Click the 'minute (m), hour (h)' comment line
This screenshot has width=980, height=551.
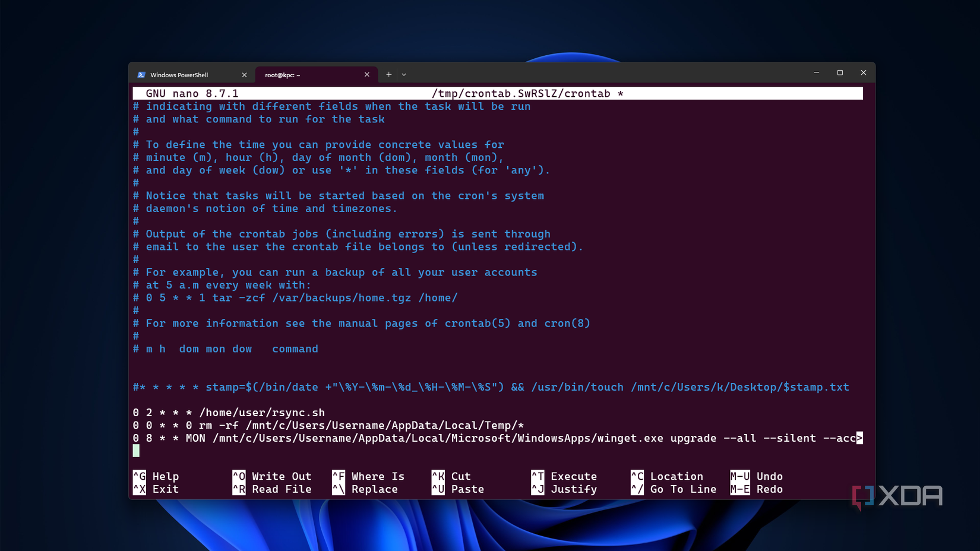(x=318, y=157)
